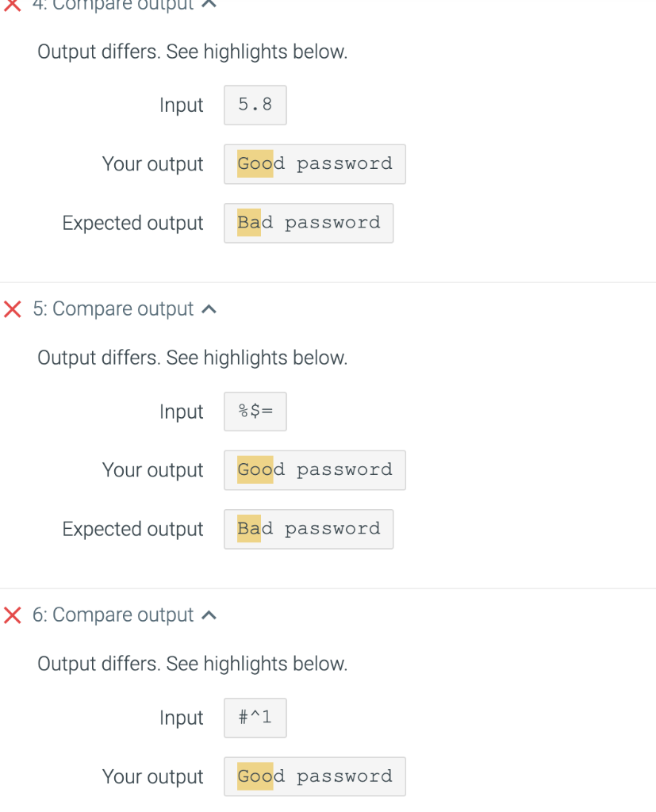Click the failed-test indicator for test 4
Image resolution: width=656 pixels, height=812 pixels.
click(11, 5)
